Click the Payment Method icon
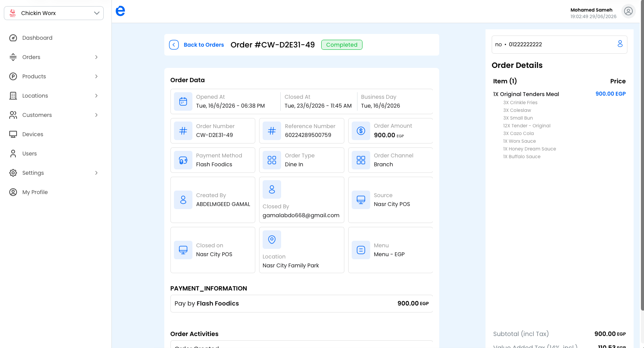This screenshot has height=348, width=644. pyautogui.click(x=183, y=160)
